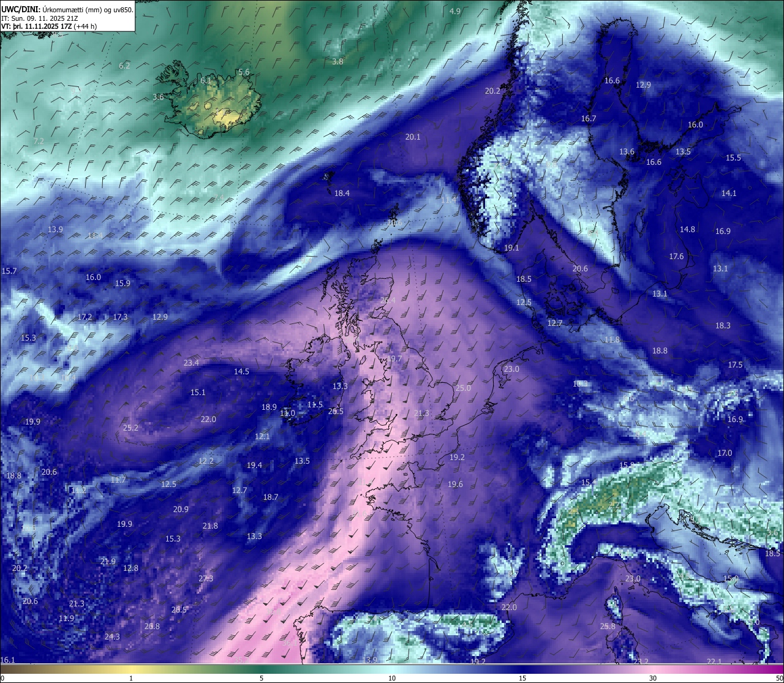Select the 6.1 value on Iceland
This screenshot has width=784, height=683.
coord(206,81)
